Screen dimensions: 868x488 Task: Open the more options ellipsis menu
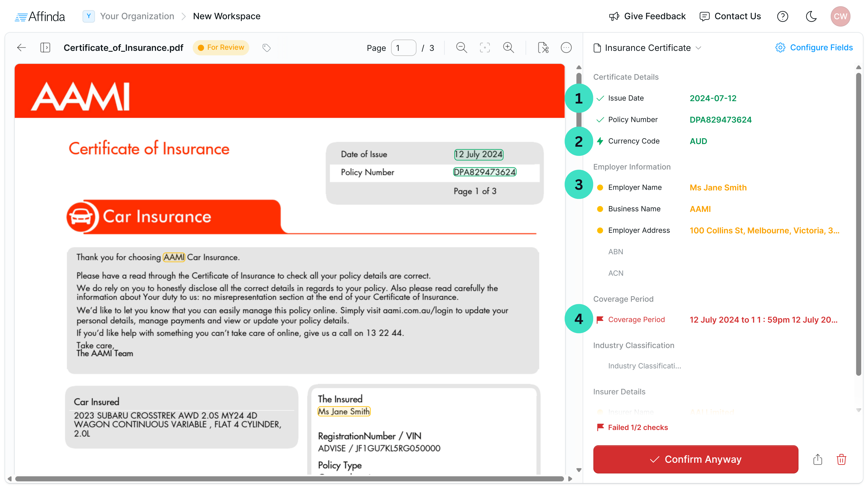tap(566, 48)
